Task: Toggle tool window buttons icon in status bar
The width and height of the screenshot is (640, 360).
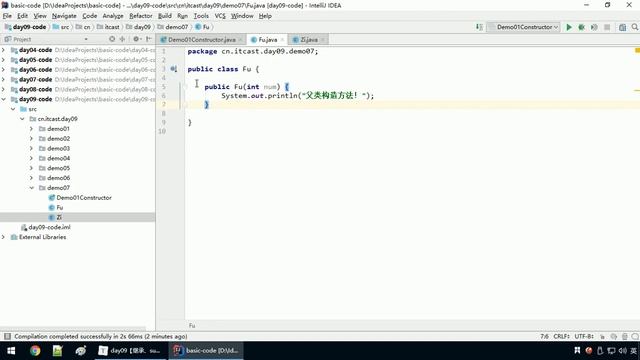Action: click(7, 336)
